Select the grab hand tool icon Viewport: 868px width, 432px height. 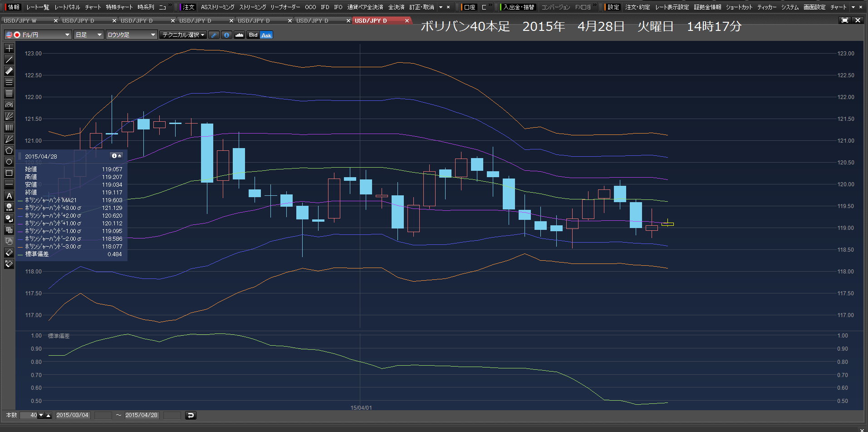pos(9,241)
